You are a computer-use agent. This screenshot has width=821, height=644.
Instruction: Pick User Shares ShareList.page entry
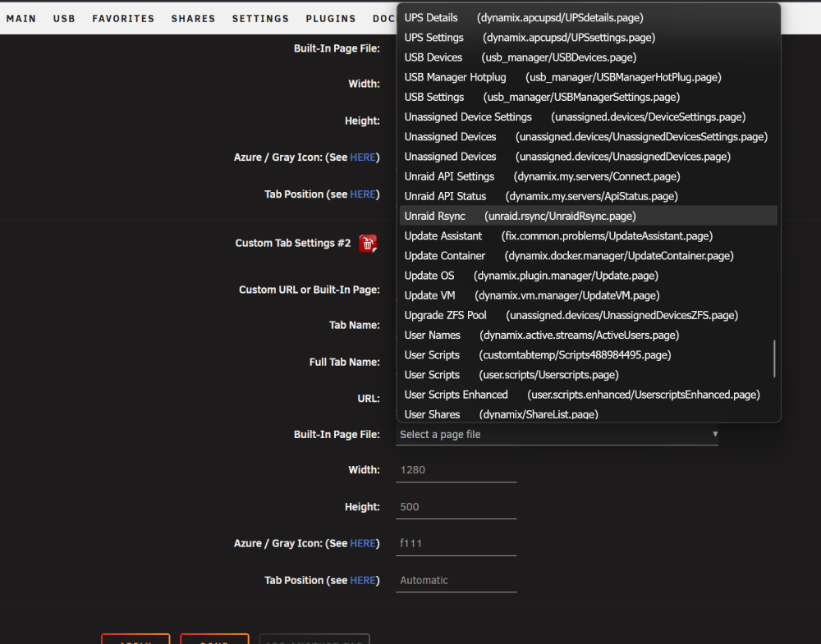click(x=588, y=413)
